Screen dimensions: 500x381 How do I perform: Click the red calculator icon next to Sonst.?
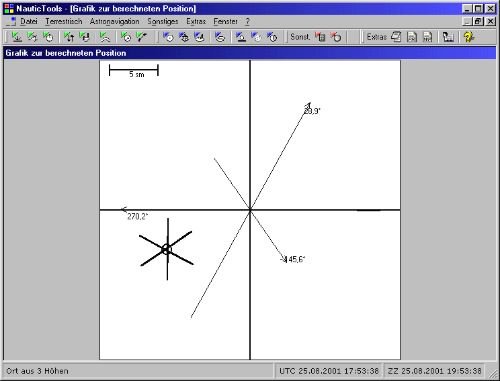coord(320,37)
